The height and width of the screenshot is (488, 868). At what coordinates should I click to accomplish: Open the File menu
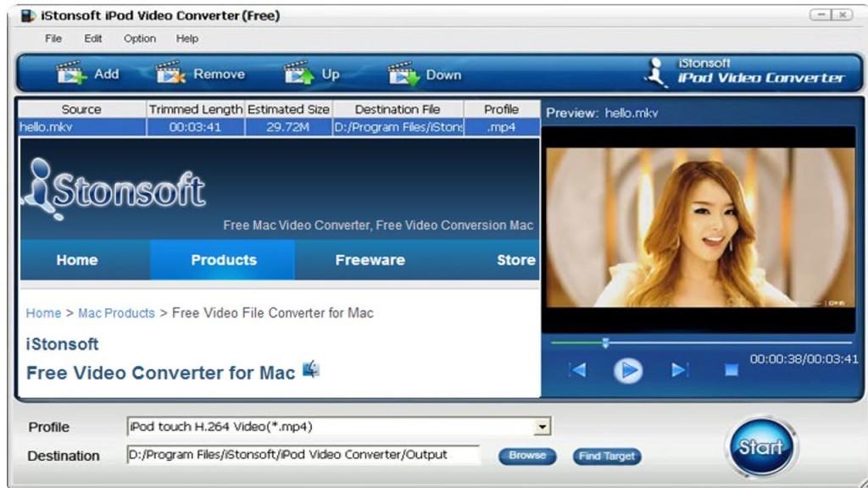(x=53, y=38)
